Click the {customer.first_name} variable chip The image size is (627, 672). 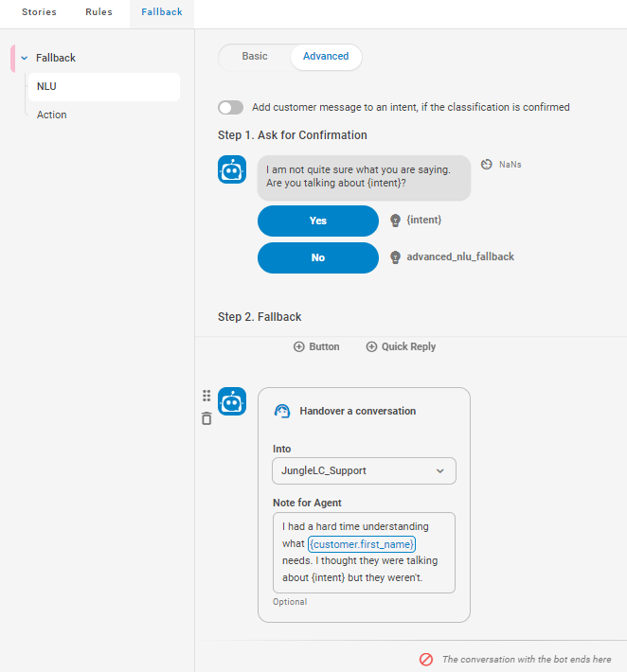coord(362,544)
